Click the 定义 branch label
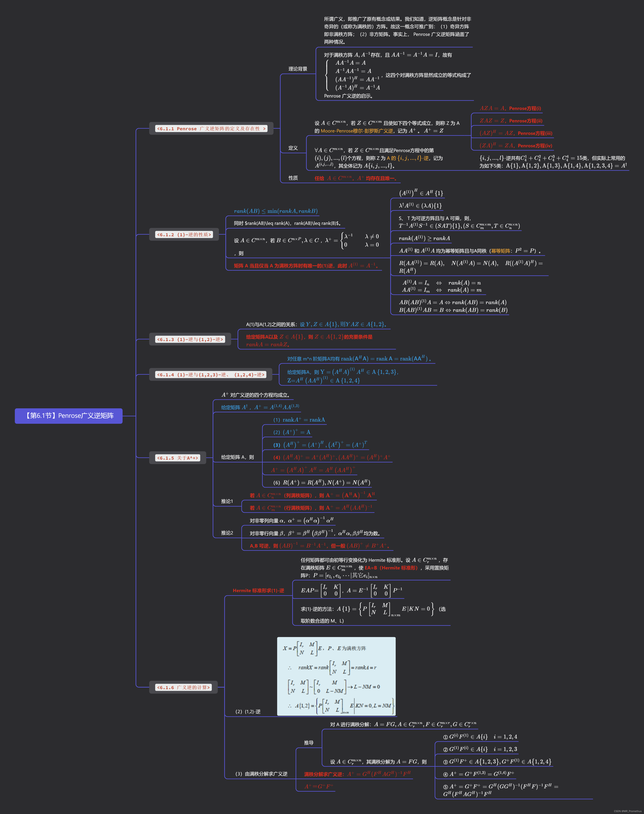This screenshot has height=814, width=644. [x=293, y=148]
